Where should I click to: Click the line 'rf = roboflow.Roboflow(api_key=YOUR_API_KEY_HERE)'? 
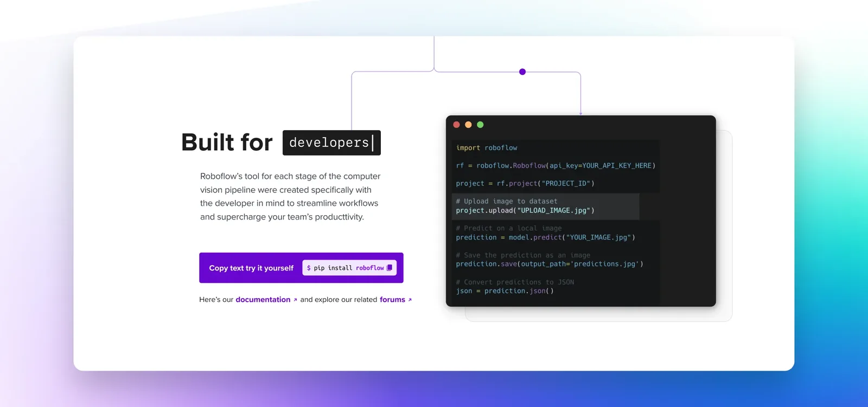556,166
